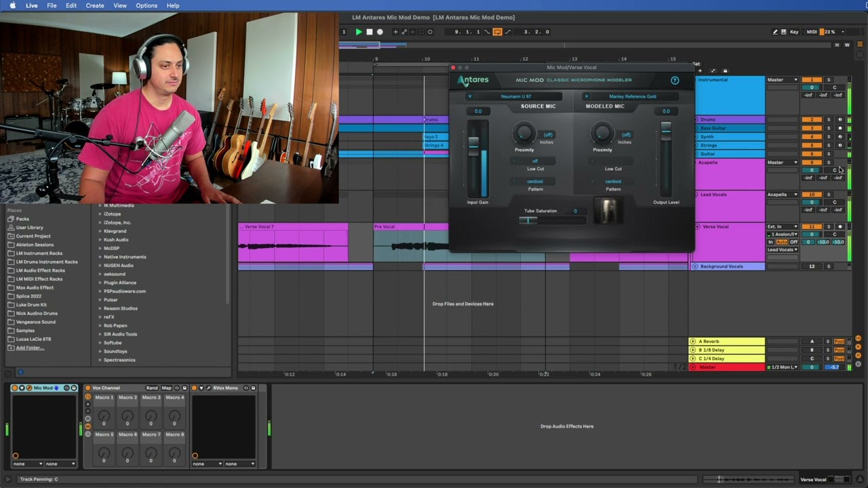Open the Manley Reference Gold modeled mic dropdown
Screen dimensions: 868x488
click(631, 96)
